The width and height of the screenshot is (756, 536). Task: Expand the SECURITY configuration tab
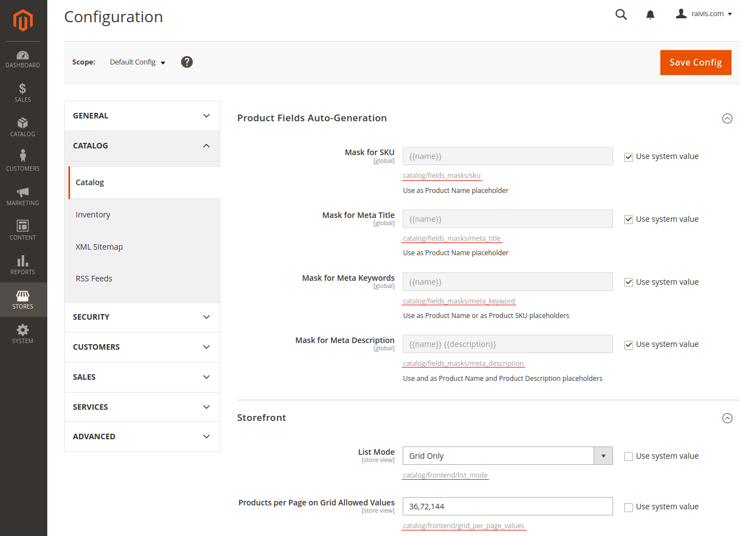[x=142, y=317]
